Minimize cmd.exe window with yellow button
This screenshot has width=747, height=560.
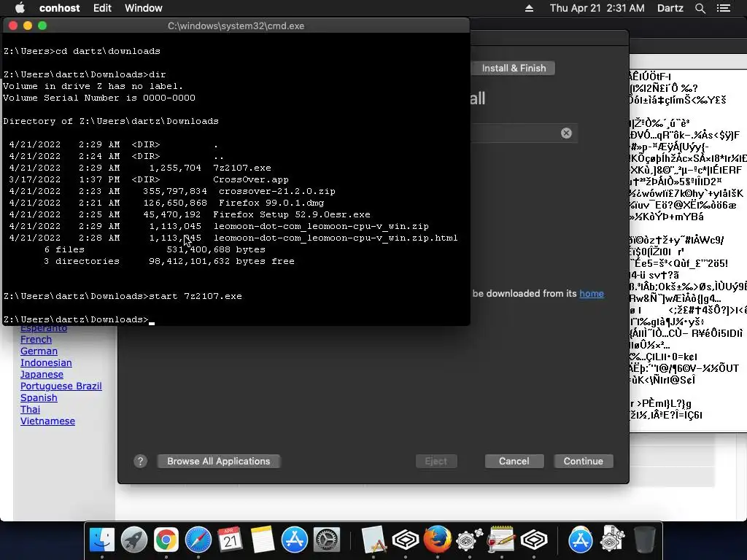(x=28, y=26)
